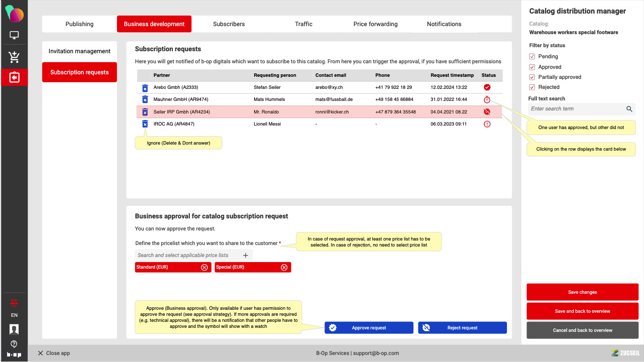
Task: Toggle the Approved status filter
Action: [x=532, y=67]
